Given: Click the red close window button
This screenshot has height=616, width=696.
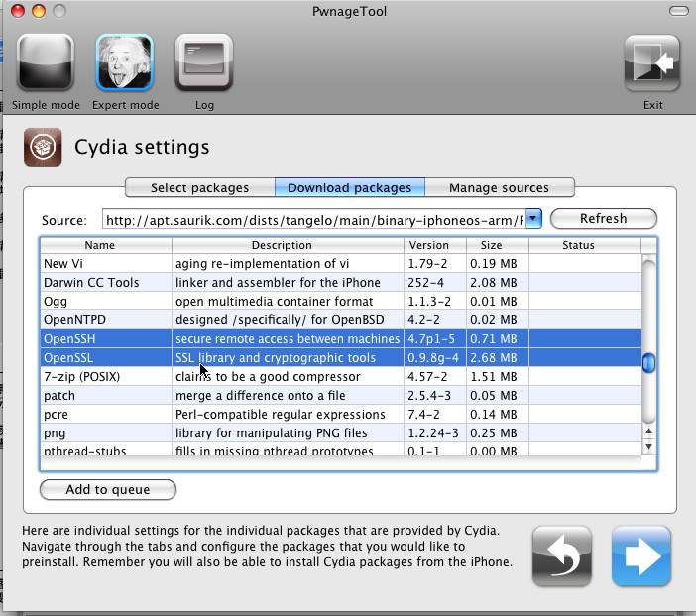Looking at the screenshot, I should pyautogui.click(x=18, y=11).
